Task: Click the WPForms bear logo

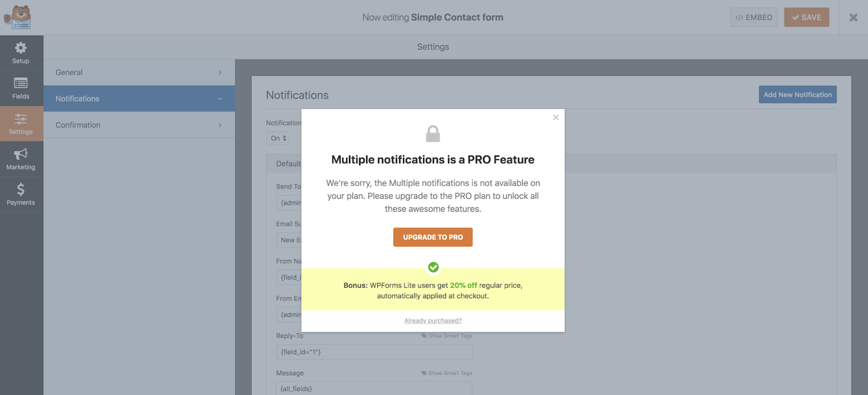Action: [x=17, y=17]
